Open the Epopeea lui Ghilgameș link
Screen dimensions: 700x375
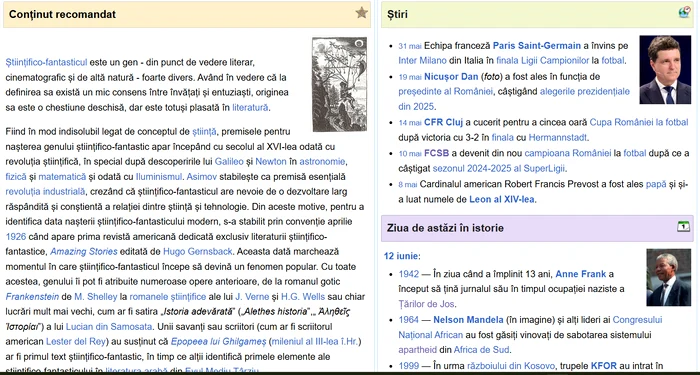[218, 342]
